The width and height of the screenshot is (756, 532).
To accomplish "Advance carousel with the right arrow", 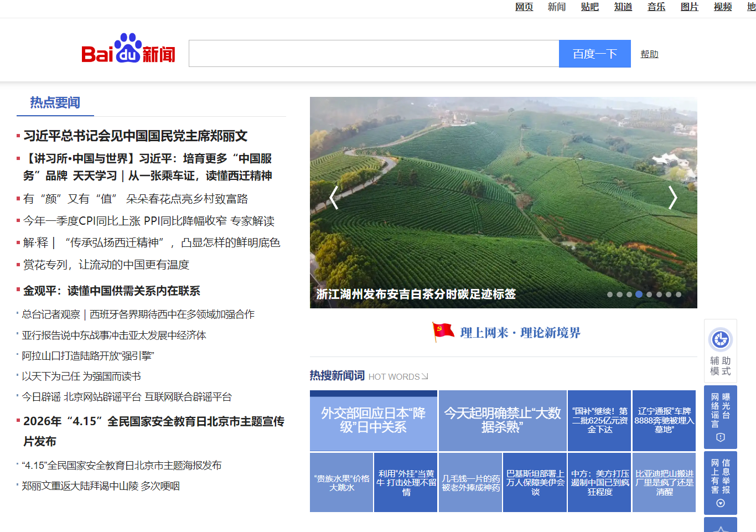I will coord(672,198).
